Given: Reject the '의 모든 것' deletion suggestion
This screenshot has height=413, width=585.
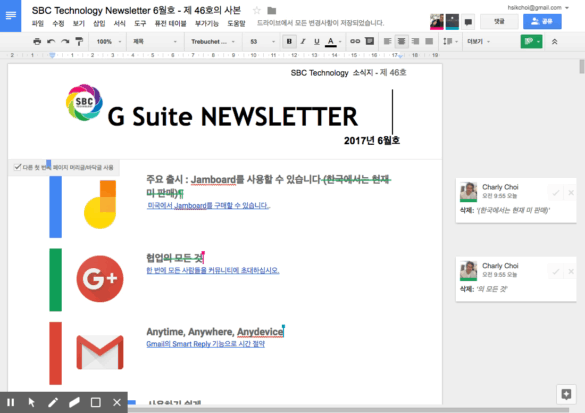Looking at the screenshot, I should (x=571, y=272).
